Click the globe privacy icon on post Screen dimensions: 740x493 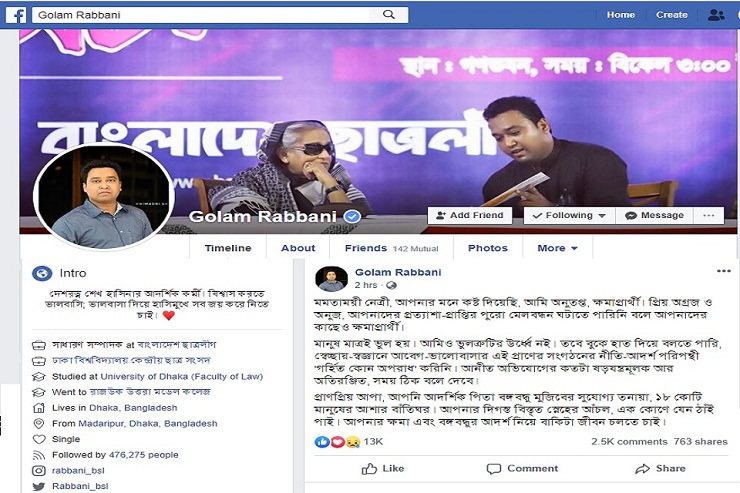391,285
